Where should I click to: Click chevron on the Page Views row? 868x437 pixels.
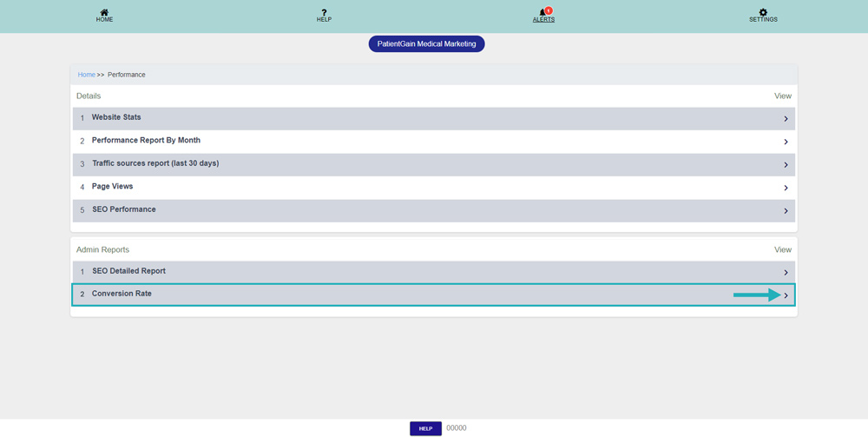[786, 188]
